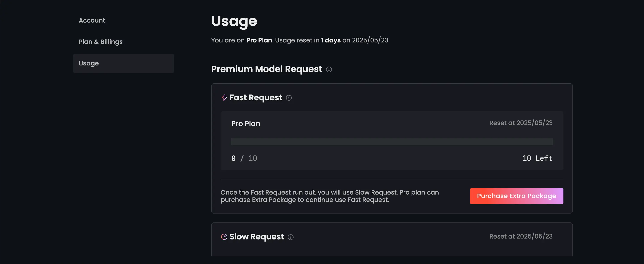This screenshot has height=264, width=644.
Task: Click the clock icon beside Slow Request
Action: click(224, 237)
